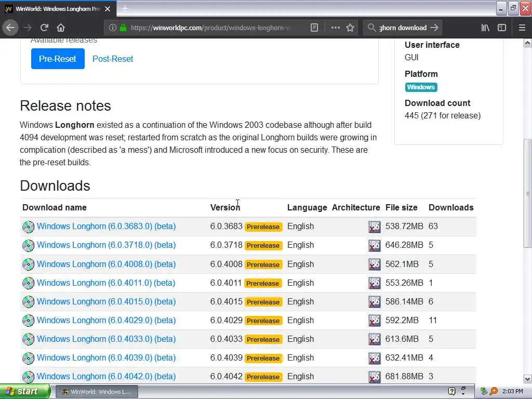
Task: Select the Pre-Reset release button
Action: click(58, 59)
